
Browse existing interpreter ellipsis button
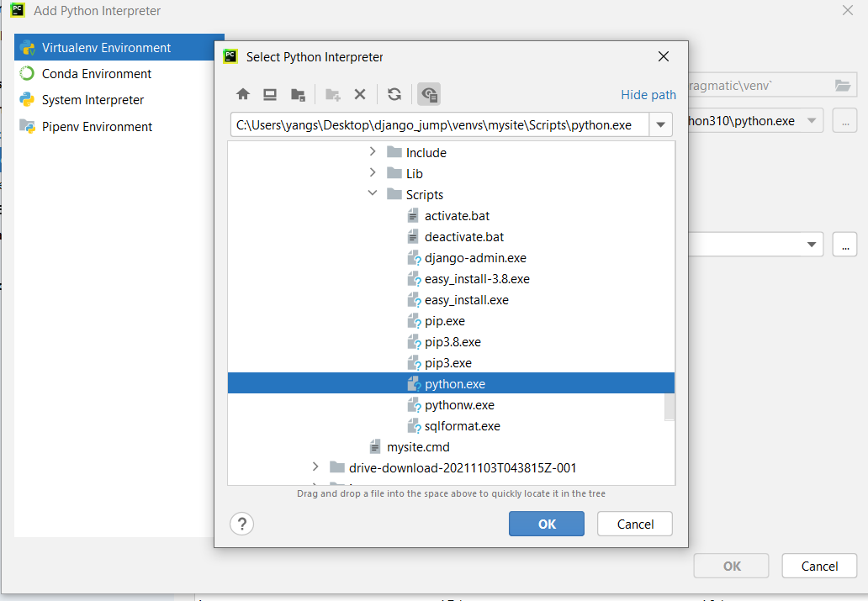(844, 244)
